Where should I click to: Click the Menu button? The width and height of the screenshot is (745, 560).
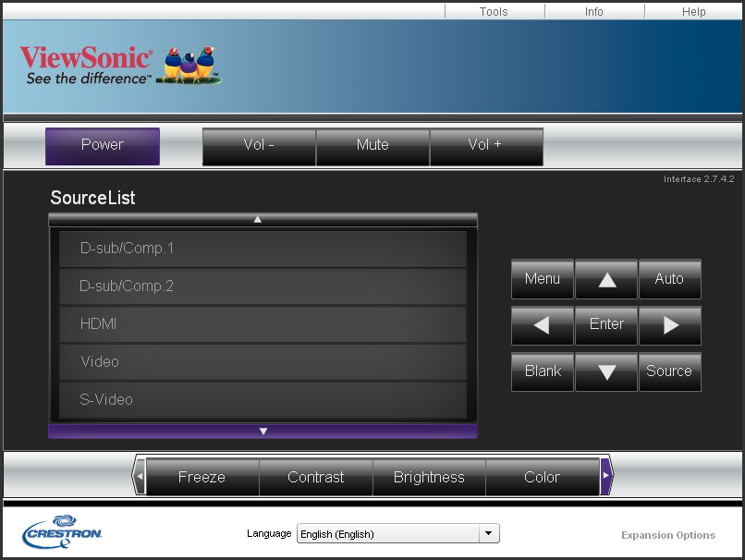tap(543, 279)
